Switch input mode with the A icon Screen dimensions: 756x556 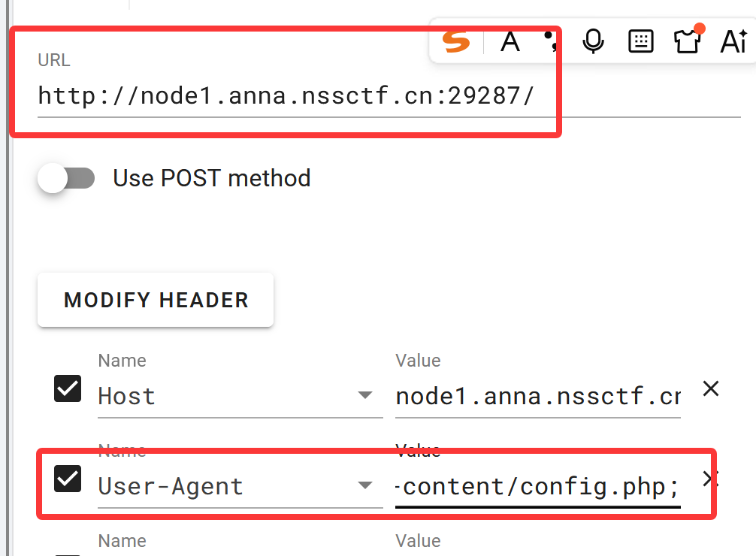(x=510, y=42)
